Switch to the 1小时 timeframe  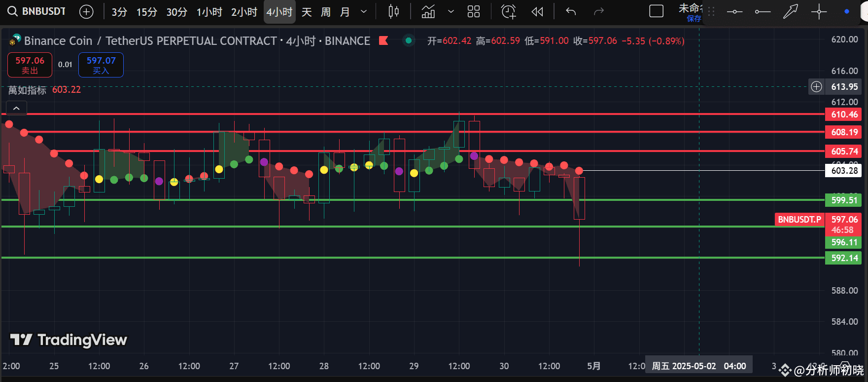point(209,12)
